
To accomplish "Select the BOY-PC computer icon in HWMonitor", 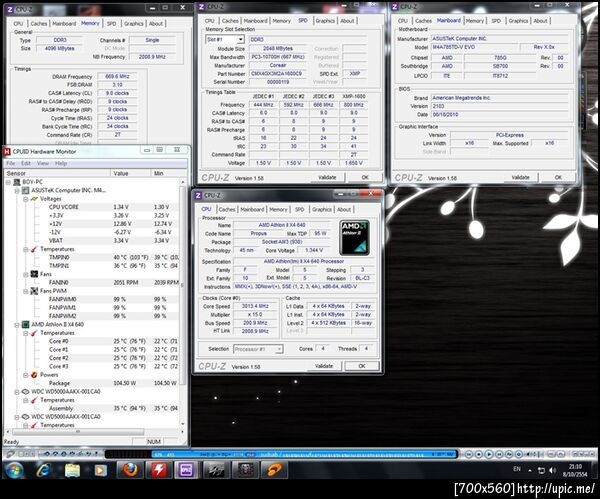I will [17, 182].
